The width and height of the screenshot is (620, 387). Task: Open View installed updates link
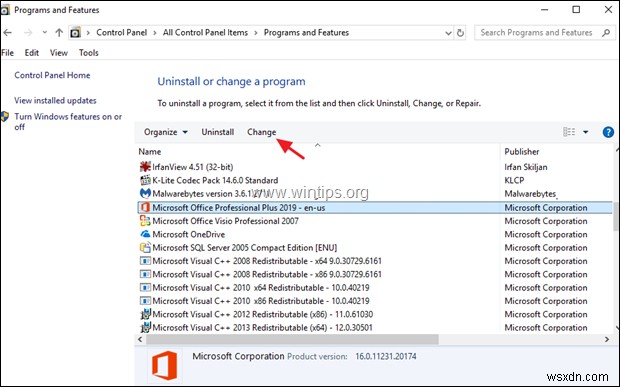[55, 100]
